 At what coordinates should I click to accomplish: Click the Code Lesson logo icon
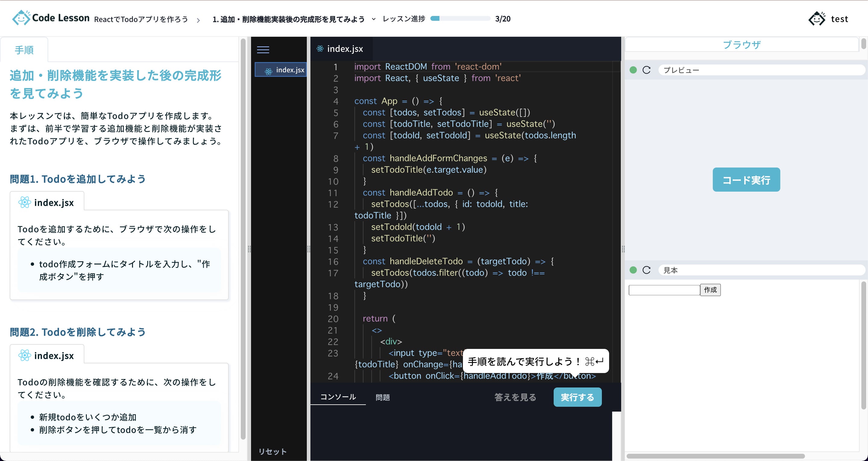[x=21, y=17]
